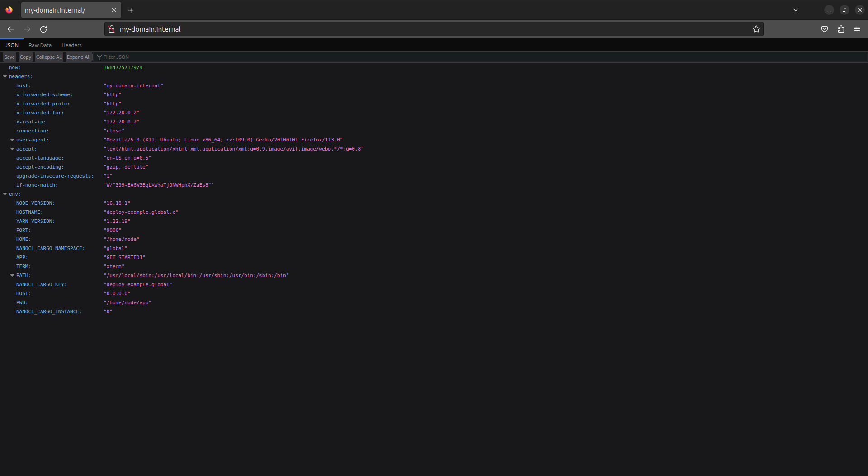
Task: Select the YARN_VERSION key
Action: tap(35, 222)
